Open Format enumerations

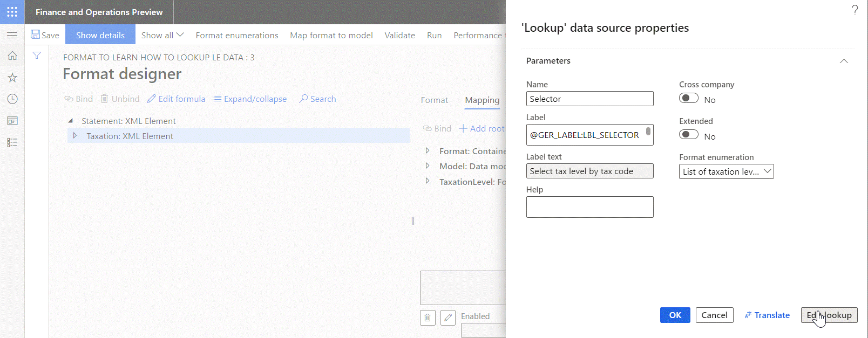tap(237, 35)
